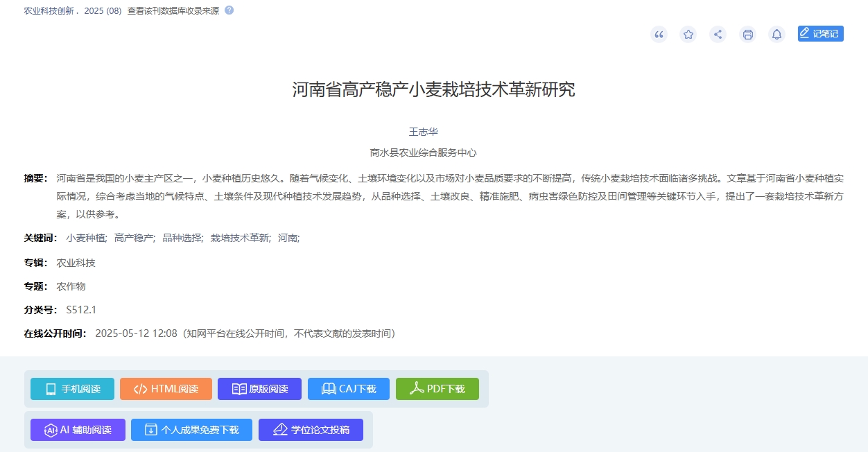
Task: Download the CAJ file
Action: coord(349,389)
